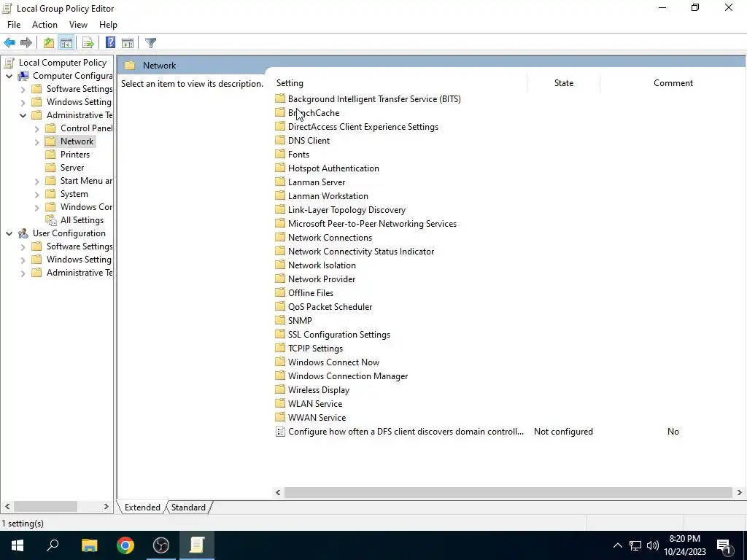Click the User Configuration icon in tree
This screenshot has width=747, height=560.
tap(23, 233)
